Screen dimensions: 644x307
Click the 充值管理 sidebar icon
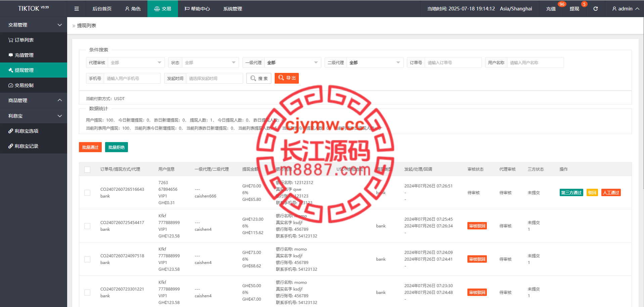click(x=11, y=55)
